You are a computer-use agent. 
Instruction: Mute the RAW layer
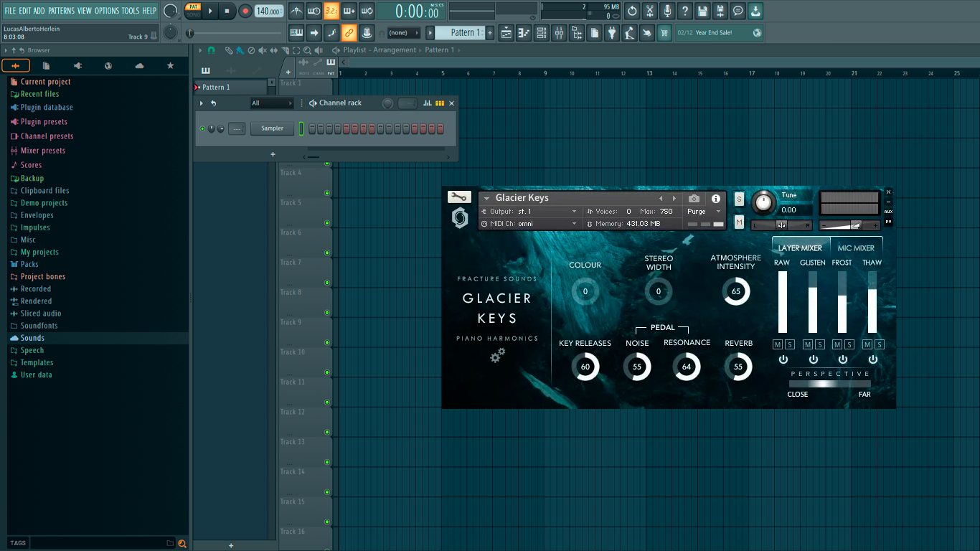click(x=778, y=344)
